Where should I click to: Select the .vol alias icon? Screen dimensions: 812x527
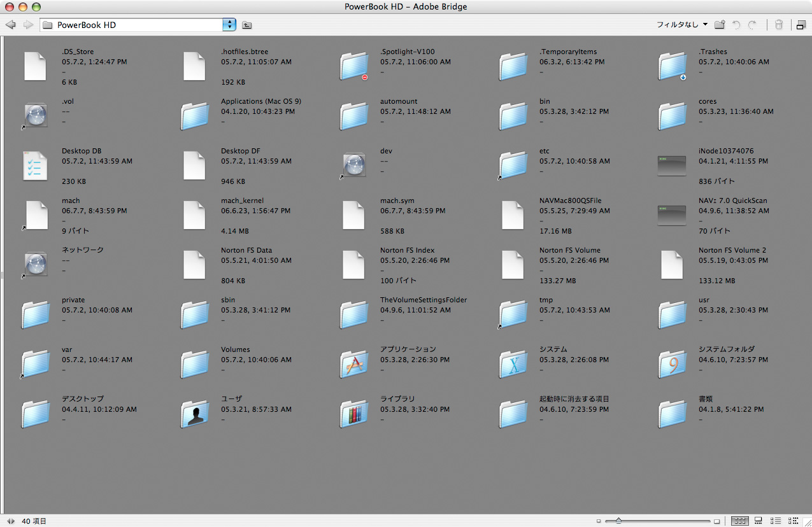tap(35, 116)
